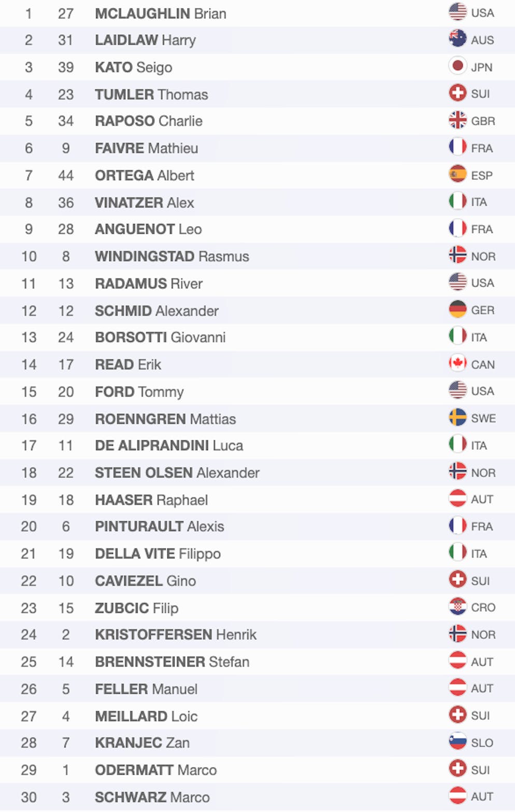The image size is (515, 812).
Task: Click the SWE country code label
Action: (483, 418)
